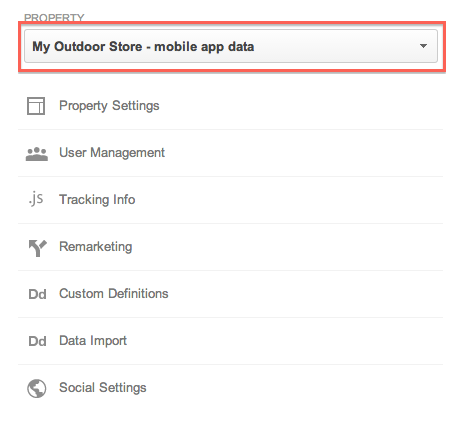Click the PROPERTY column header label
Image resolution: width=464 pixels, height=426 pixels.
click(x=54, y=17)
